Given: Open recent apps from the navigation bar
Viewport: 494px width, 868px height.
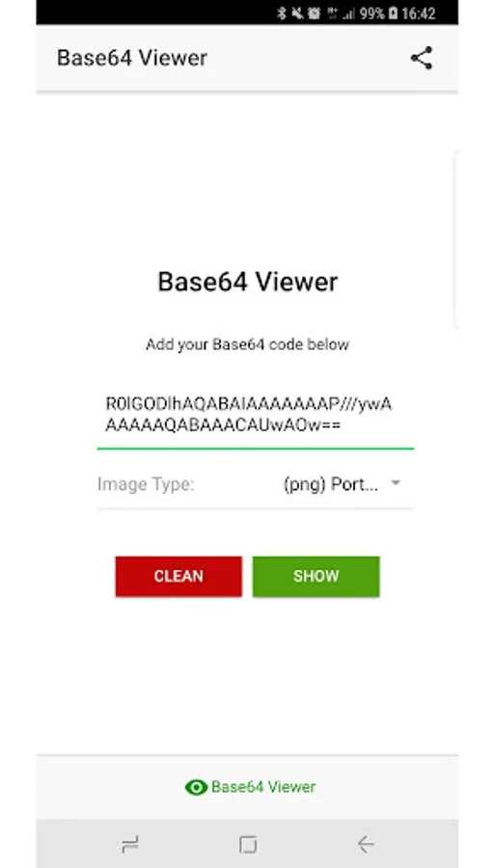Looking at the screenshot, I should point(129,844).
